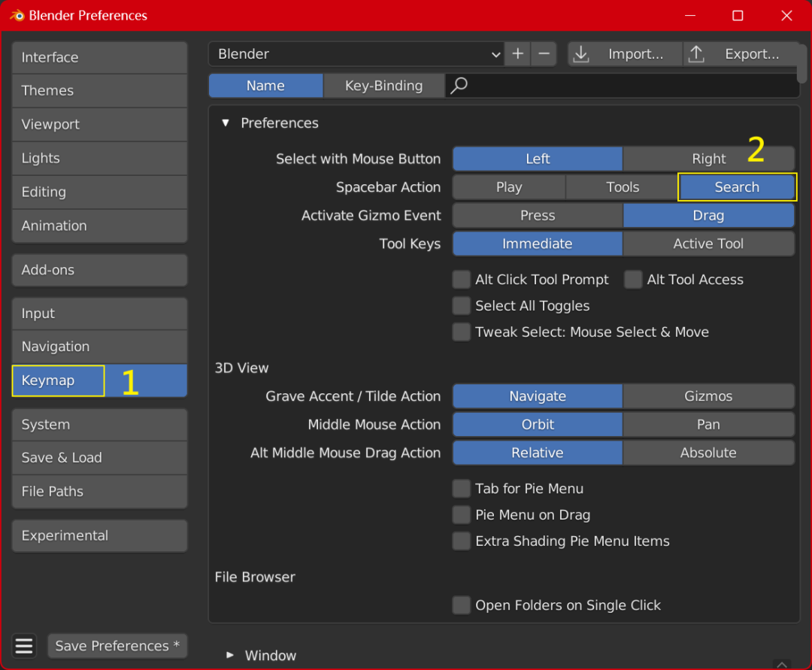
Task: Switch to the Key-Binding filter tab
Action: tap(383, 86)
